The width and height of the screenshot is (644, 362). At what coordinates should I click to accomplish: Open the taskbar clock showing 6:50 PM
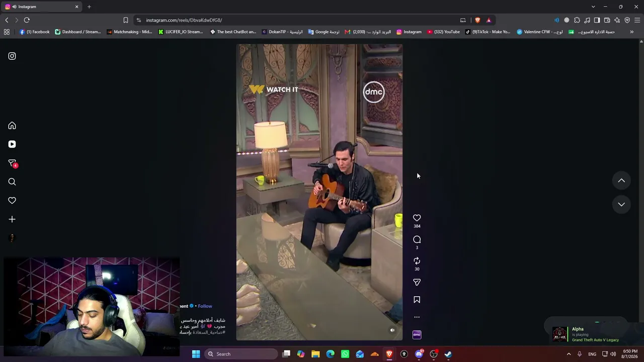pyautogui.click(x=630, y=354)
